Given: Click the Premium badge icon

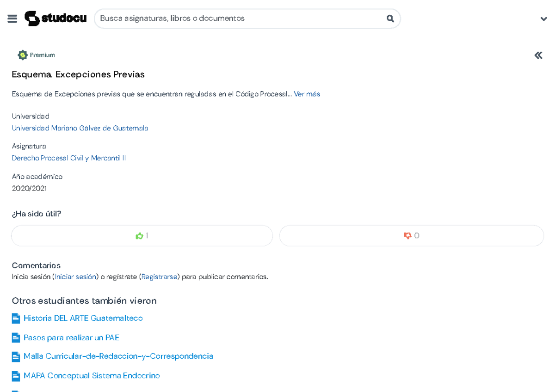Looking at the screenshot, I should (23, 55).
